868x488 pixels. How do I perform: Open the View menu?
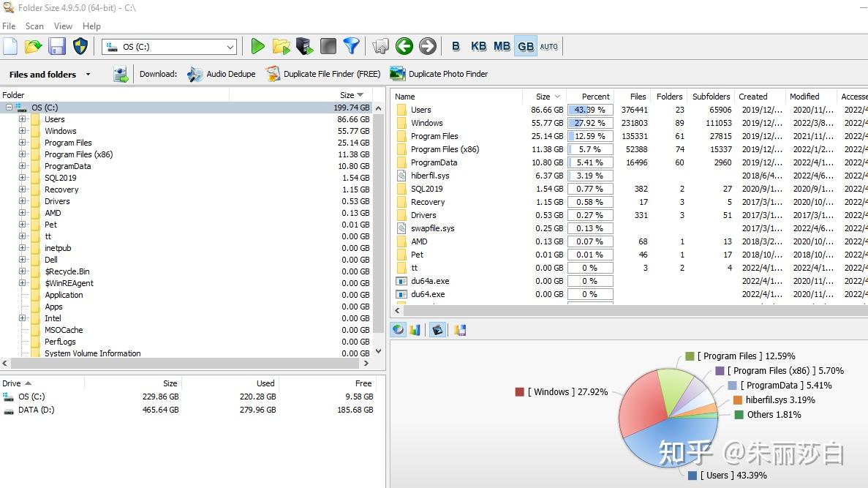63,26
